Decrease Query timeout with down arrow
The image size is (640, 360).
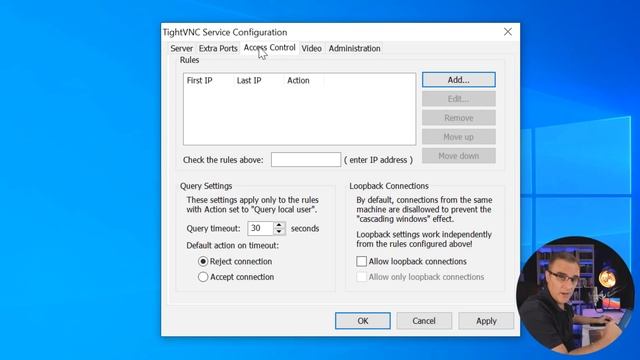point(279,232)
